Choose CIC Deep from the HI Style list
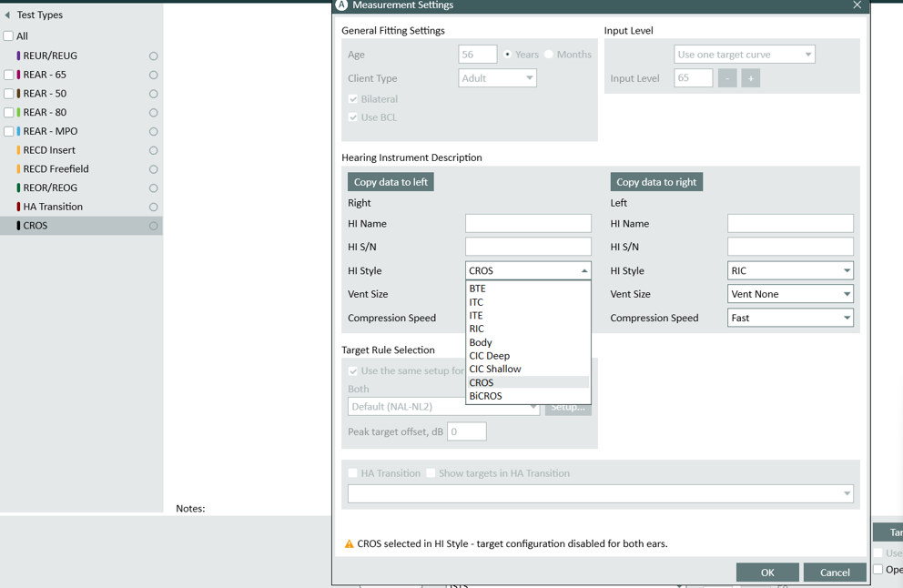This screenshot has height=588, width=903. (x=528, y=355)
